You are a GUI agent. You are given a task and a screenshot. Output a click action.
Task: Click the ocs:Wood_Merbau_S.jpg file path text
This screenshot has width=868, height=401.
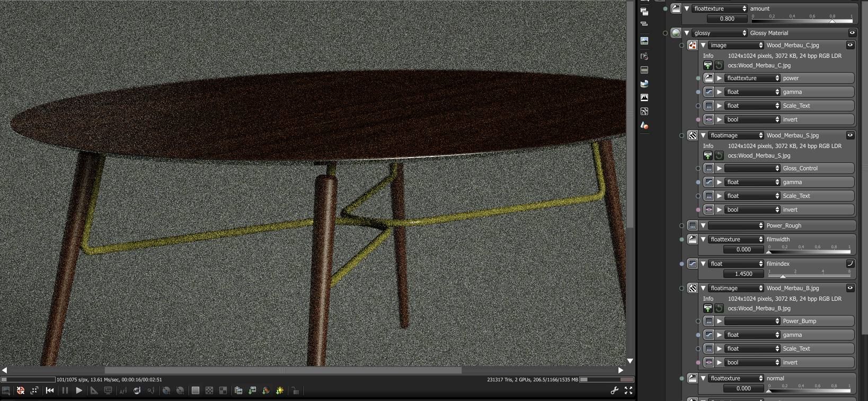[759, 155]
